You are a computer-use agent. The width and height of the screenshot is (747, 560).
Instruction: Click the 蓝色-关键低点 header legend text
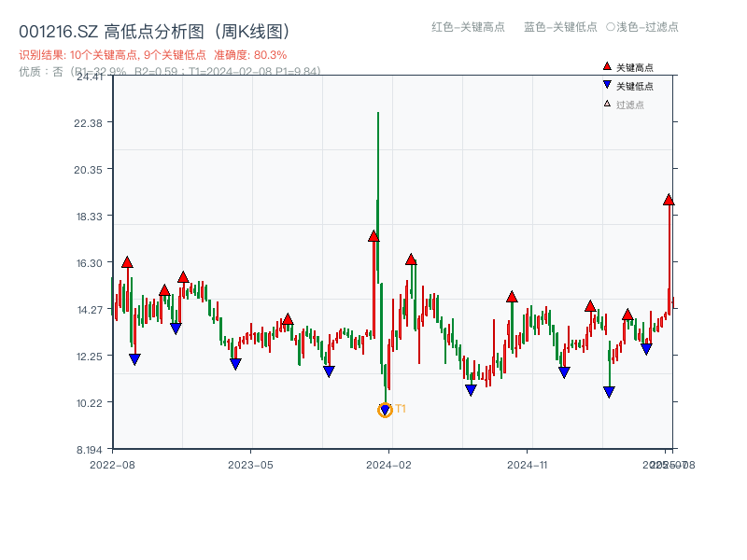pos(560,27)
